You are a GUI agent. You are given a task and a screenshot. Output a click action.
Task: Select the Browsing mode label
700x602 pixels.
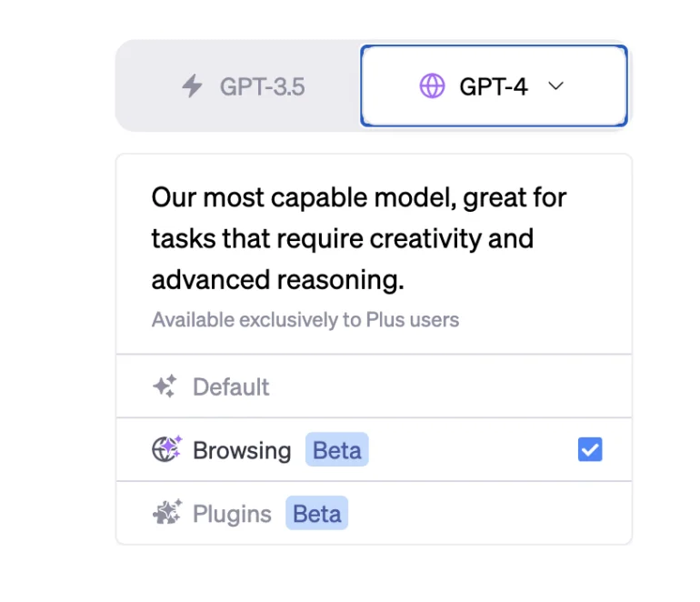(242, 450)
